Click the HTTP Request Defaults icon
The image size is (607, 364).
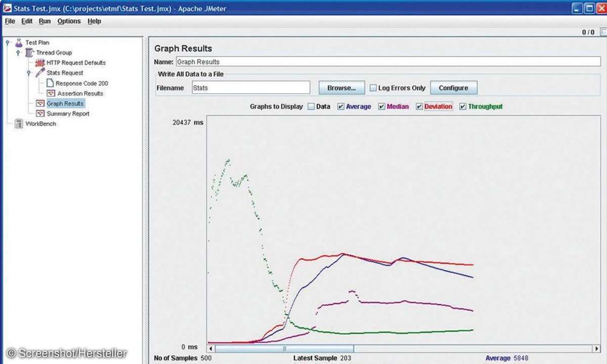pyautogui.click(x=40, y=63)
